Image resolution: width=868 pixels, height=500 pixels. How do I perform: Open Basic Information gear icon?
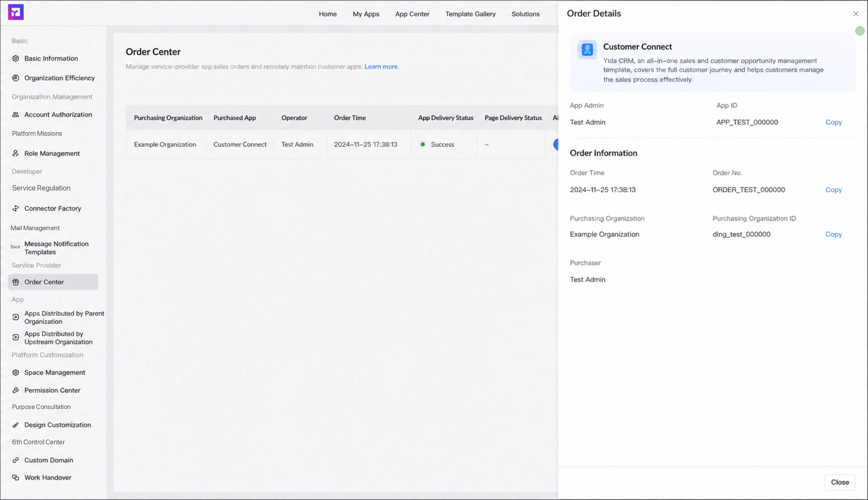tap(15, 58)
